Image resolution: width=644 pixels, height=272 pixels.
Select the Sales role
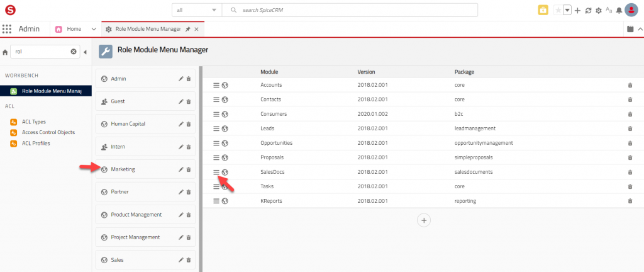coord(145,259)
